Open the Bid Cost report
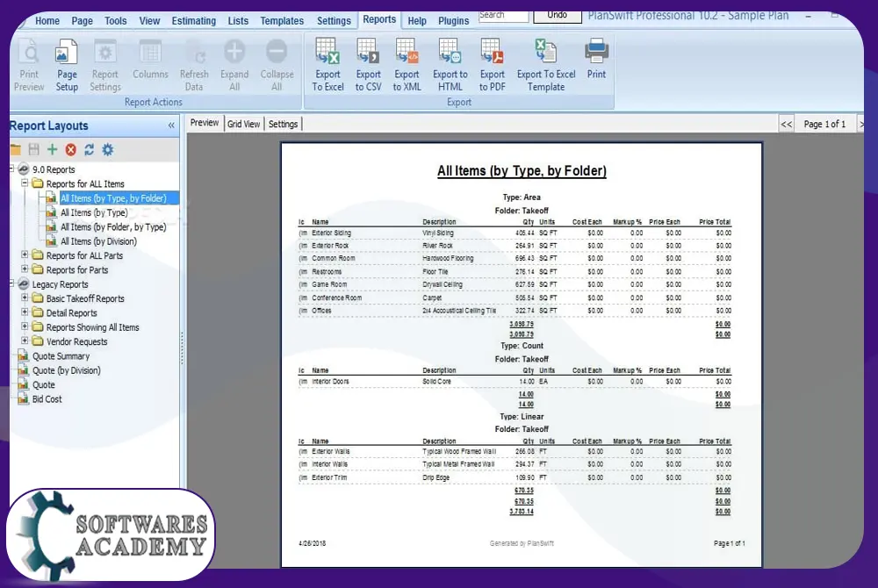The width and height of the screenshot is (878, 588). tap(47, 399)
